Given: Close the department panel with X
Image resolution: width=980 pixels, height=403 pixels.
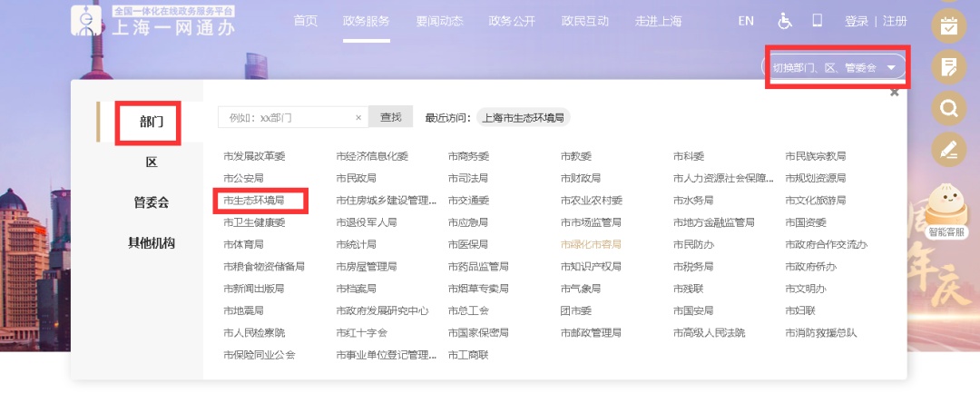Looking at the screenshot, I should coord(895,93).
